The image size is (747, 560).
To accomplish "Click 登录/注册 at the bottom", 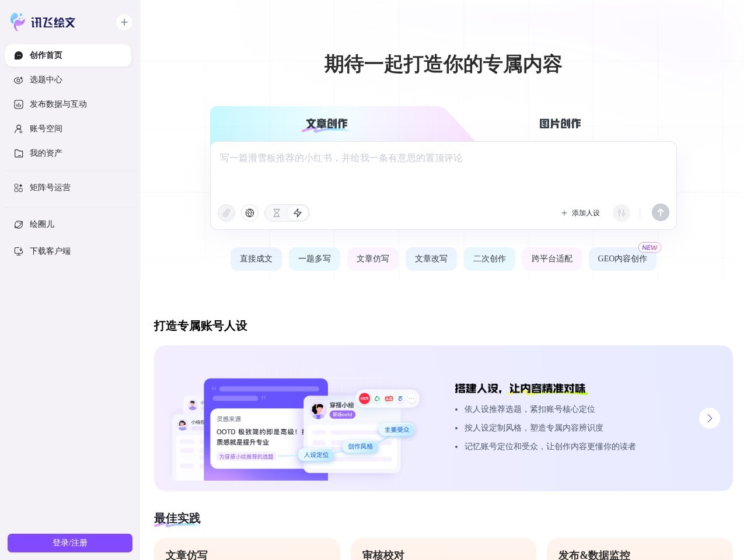I will [x=70, y=542].
